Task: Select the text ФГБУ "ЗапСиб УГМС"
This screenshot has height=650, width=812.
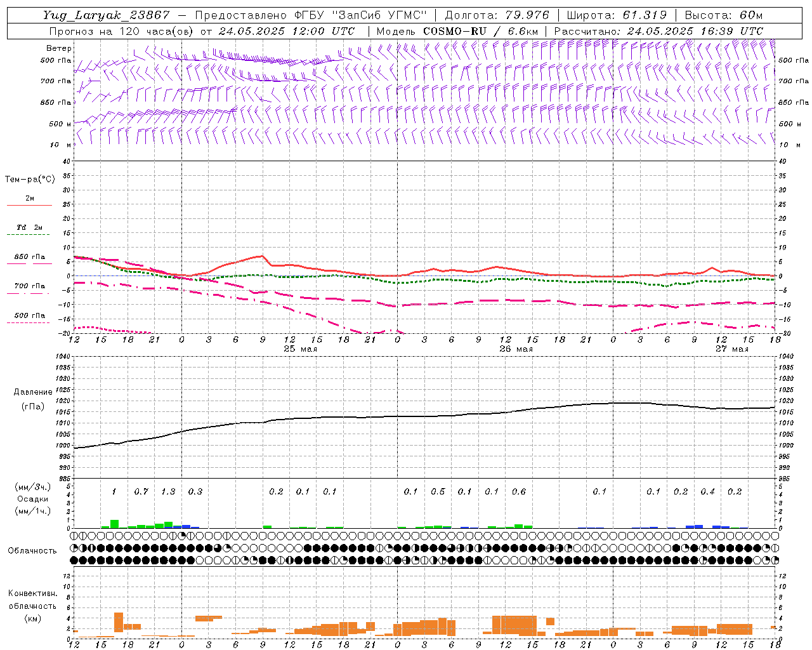Action: point(362,15)
